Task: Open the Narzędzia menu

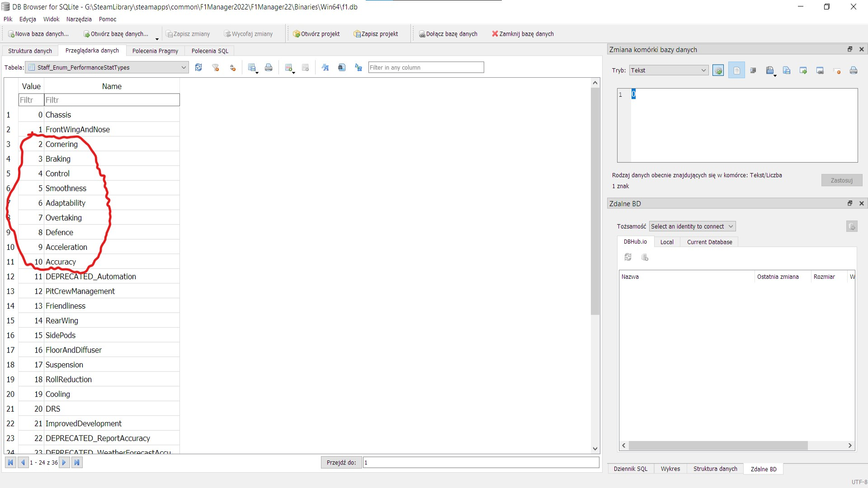Action: tap(79, 19)
